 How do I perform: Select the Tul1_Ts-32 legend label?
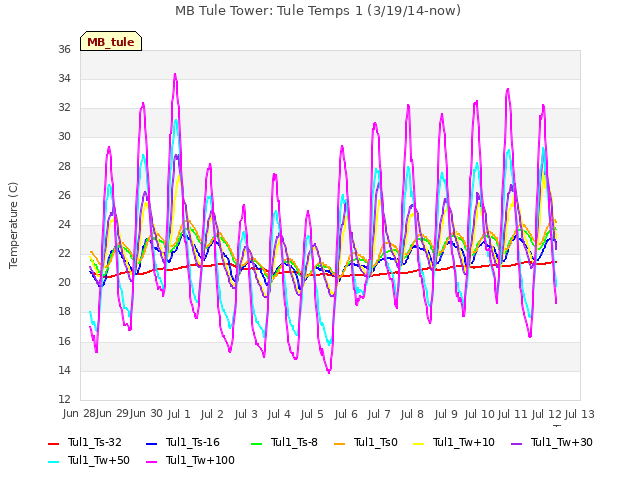[x=95, y=442]
